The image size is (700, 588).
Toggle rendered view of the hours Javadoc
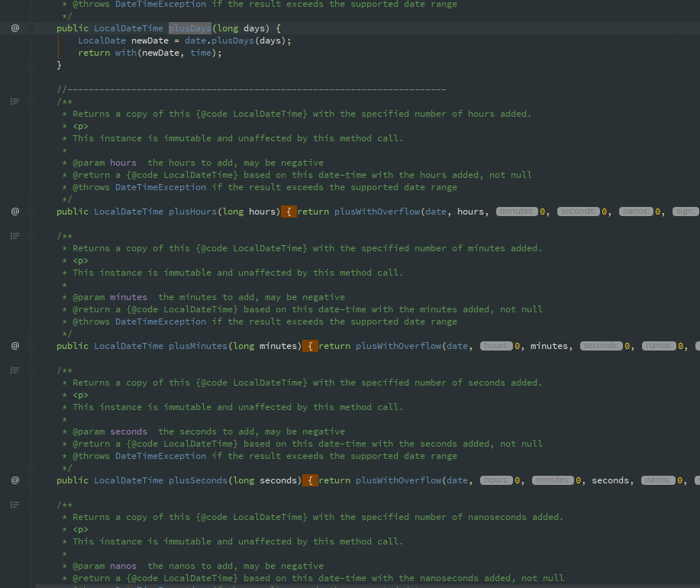(x=15, y=102)
